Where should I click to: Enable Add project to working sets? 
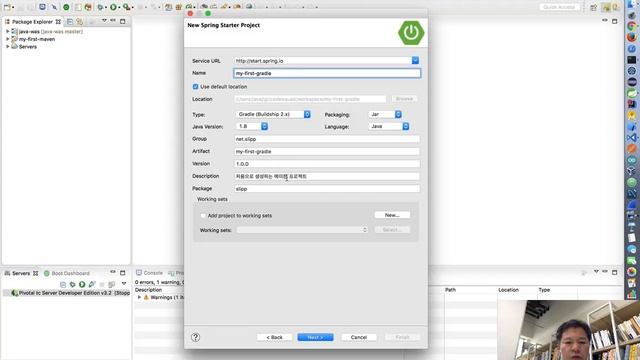tap(203, 216)
